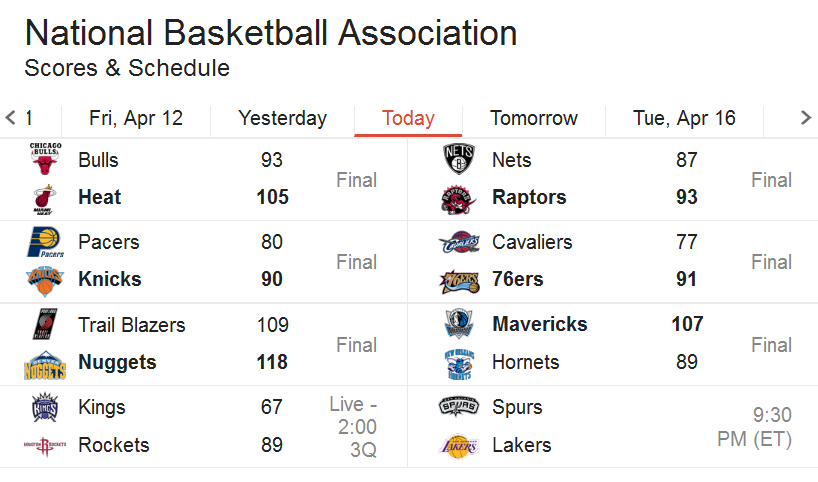Show the Tue, Apr 16 schedule
The width and height of the screenshot is (818, 482).
tap(684, 118)
